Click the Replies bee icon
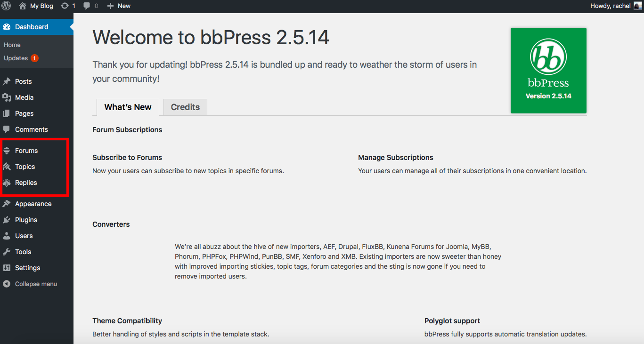 [7, 183]
